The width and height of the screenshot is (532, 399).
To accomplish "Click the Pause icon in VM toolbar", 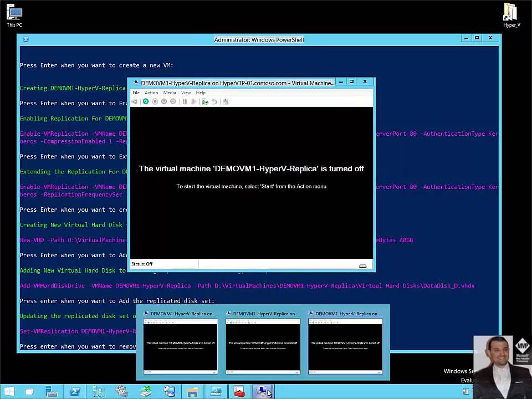I will click(185, 101).
